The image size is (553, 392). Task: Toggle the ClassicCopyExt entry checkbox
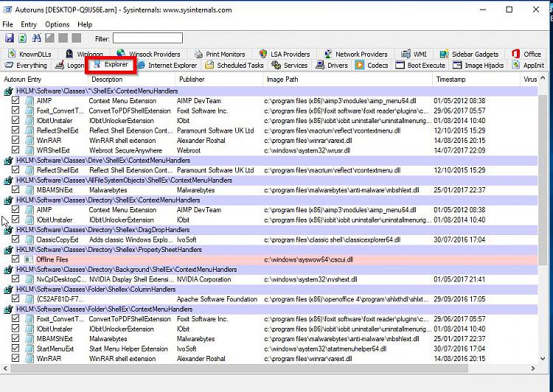click(x=15, y=240)
